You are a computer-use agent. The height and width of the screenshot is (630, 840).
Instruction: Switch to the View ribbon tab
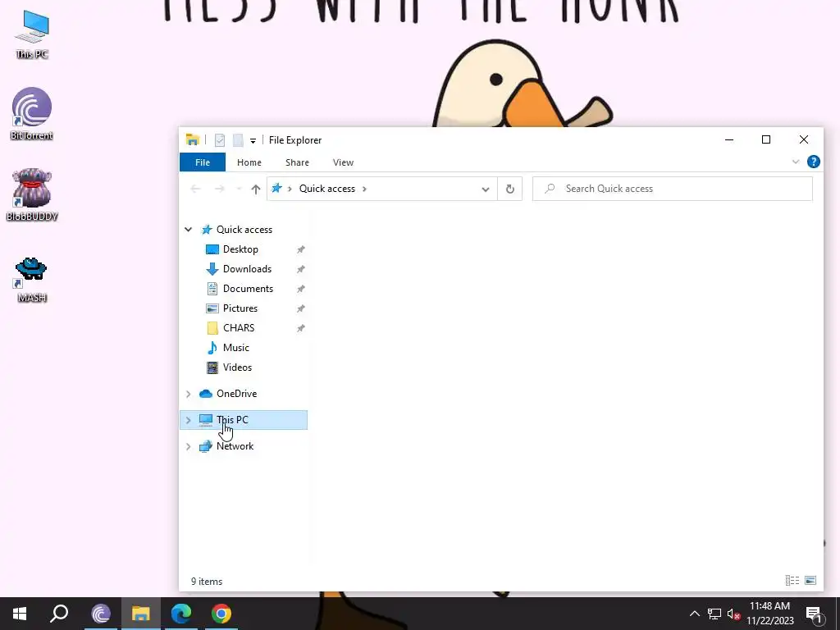pyautogui.click(x=343, y=162)
